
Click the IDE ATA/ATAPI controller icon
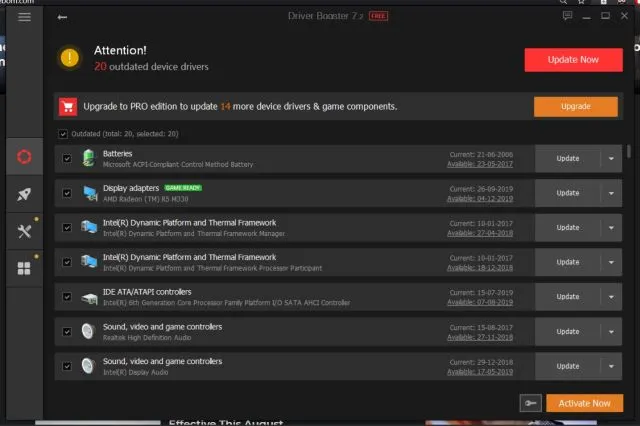click(89, 298)
